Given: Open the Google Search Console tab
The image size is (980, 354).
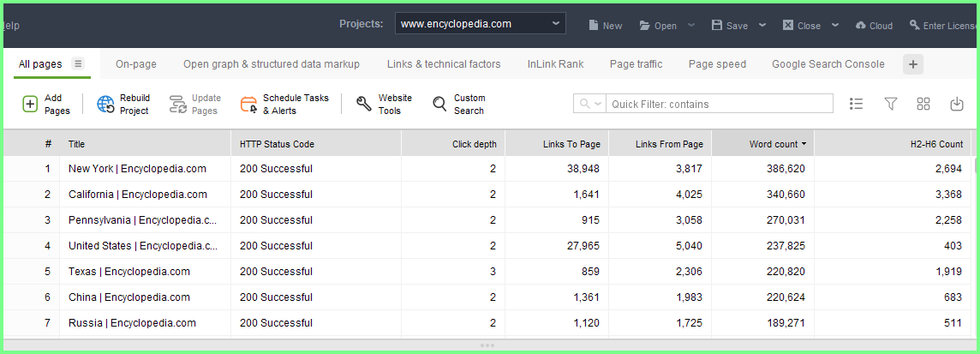Looking at the screenshot, I should pos(828,63).
